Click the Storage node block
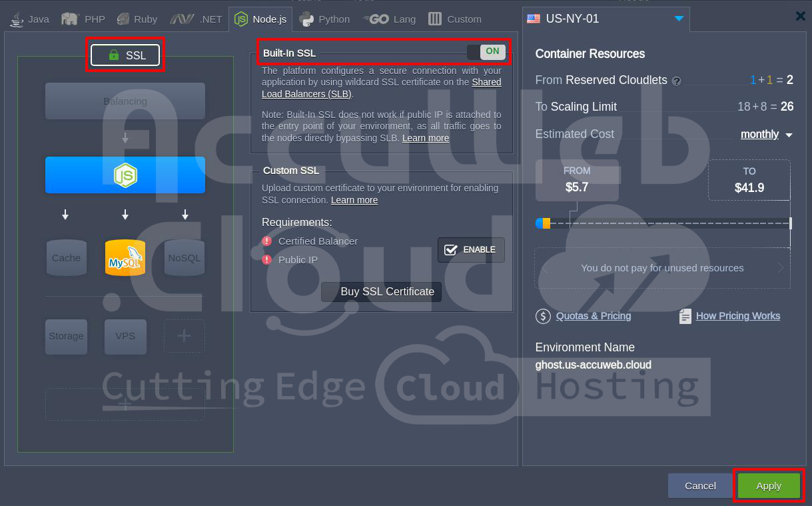Screen dimensions: 812x506 pyautogui.click(x=66, y=336)
